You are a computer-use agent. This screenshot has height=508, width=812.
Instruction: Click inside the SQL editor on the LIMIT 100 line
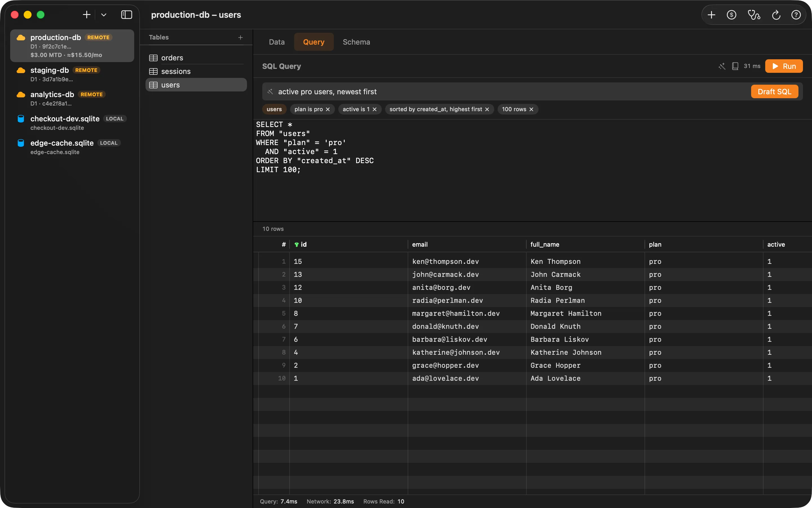click(279, 170)
